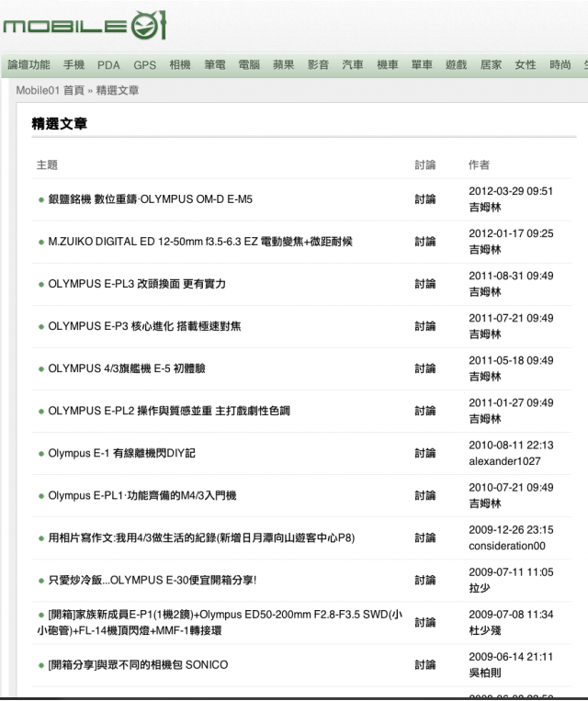Click 討論 for the OM-D E-M5 row
This screenshot has width=588, height=701.
point(424,199)
